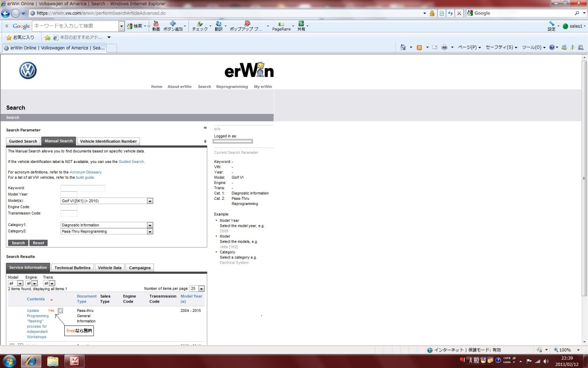Click the Volkswagen logo on the page
The width and height of the screenshot is (588, 368).
(28, 71)
